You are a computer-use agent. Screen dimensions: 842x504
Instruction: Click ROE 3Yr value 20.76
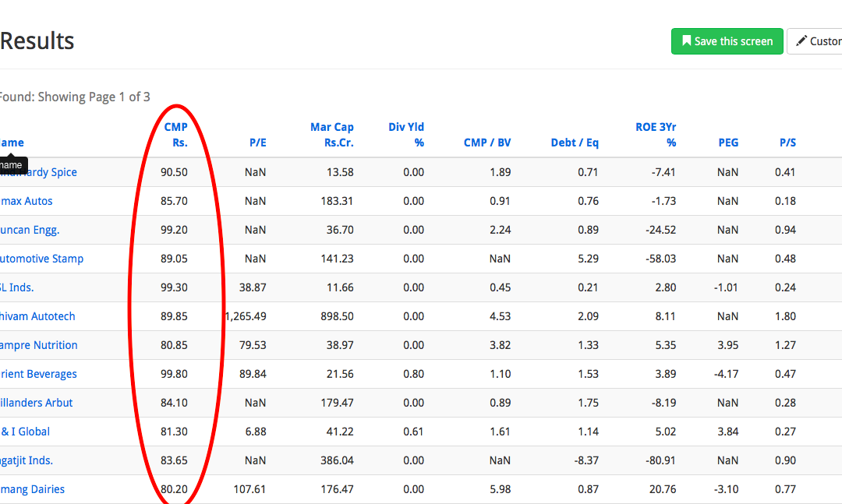(x=663, y=489)
